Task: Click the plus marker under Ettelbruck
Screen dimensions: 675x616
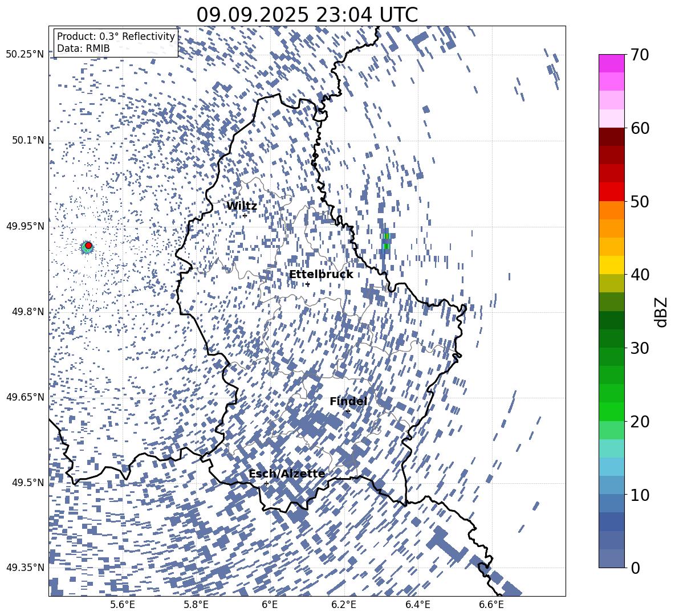Action: pyautogui.click(x=307, y=284)
